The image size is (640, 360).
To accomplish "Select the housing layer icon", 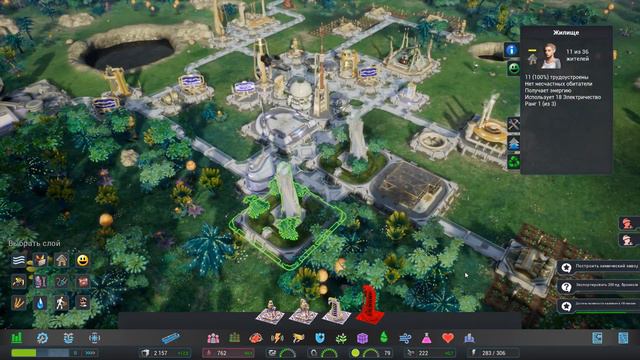I will pos(61,260).
